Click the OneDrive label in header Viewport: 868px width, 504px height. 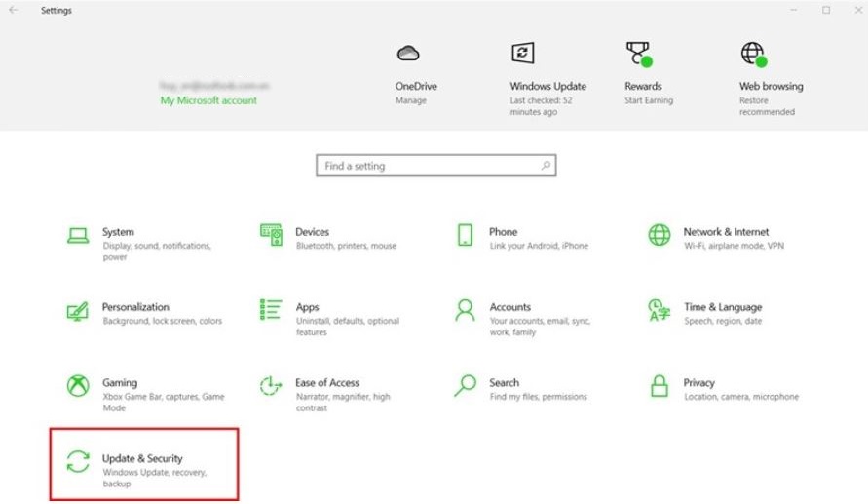click(416, 86)
